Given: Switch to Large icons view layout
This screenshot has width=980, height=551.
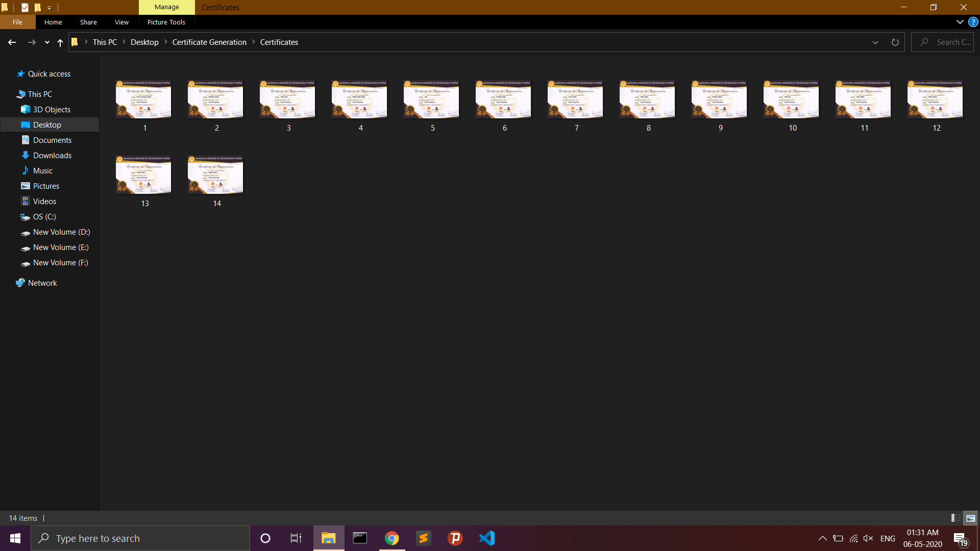Looking at the screenshot, I should [x=971, y=518].
